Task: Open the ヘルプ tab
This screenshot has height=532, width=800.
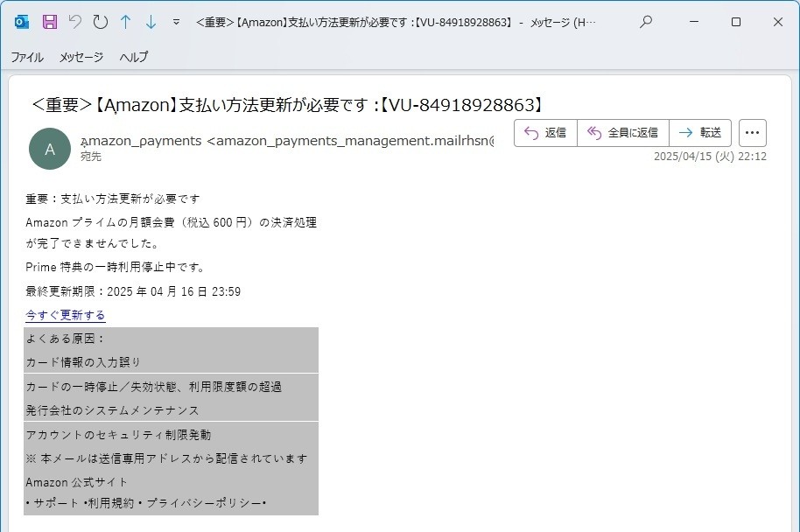Action: point(134,57)
